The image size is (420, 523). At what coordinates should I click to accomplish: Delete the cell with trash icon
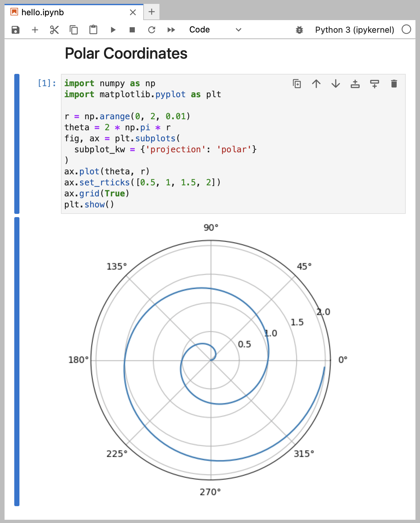pyautogui.click(x=394, y=84)
